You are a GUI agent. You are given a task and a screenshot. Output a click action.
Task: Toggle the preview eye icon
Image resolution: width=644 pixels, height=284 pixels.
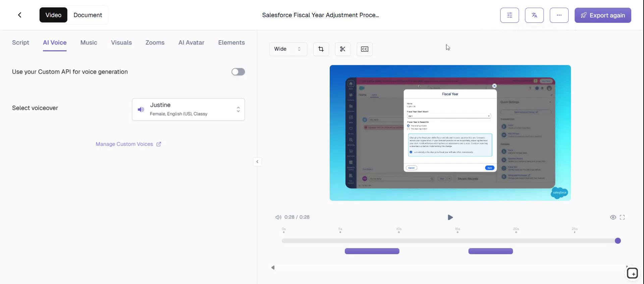pos(613,217)
